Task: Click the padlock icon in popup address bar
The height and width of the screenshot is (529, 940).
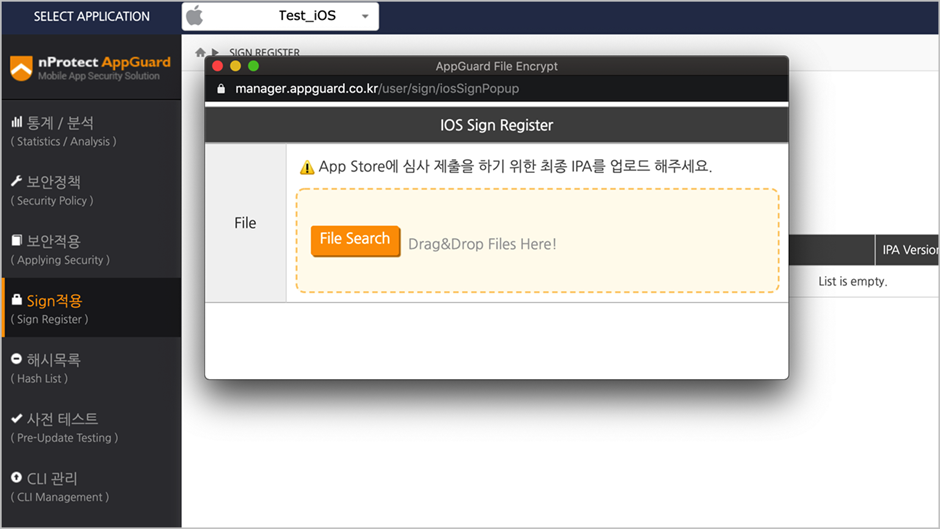Action: pyautogui.click(x=221, y=89)
